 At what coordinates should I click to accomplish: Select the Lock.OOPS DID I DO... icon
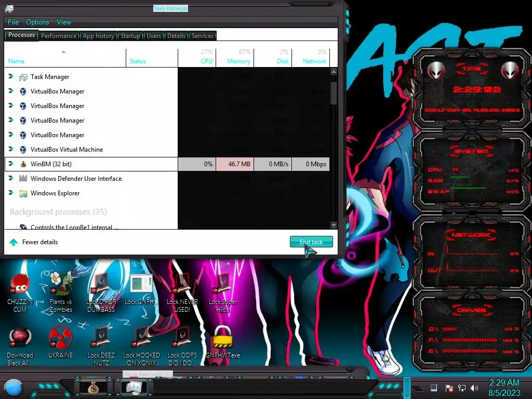coord(182,347)
